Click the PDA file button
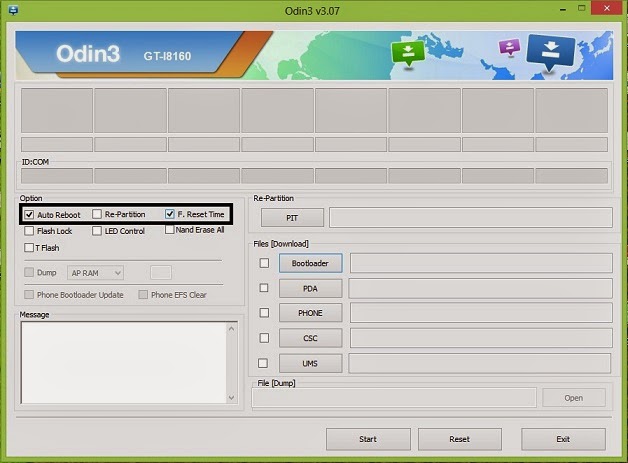This screenshot has width=628, height=463. click(x=310, y=288)
